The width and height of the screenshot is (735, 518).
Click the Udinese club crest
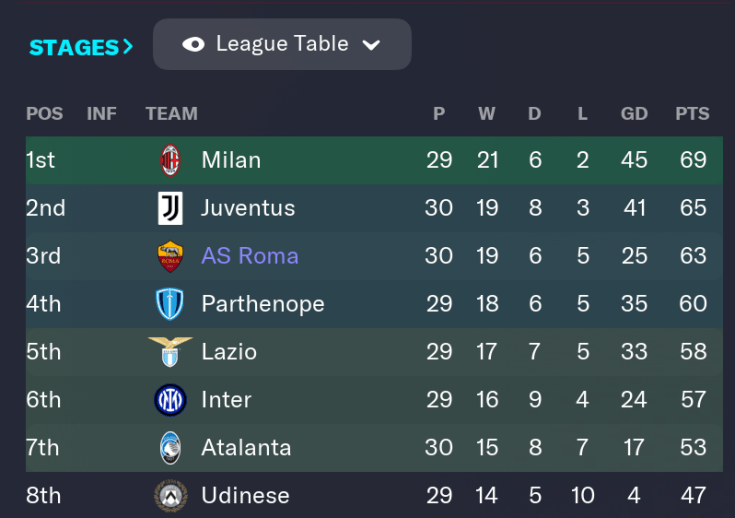pyautogui.click(x=170, y=495)
